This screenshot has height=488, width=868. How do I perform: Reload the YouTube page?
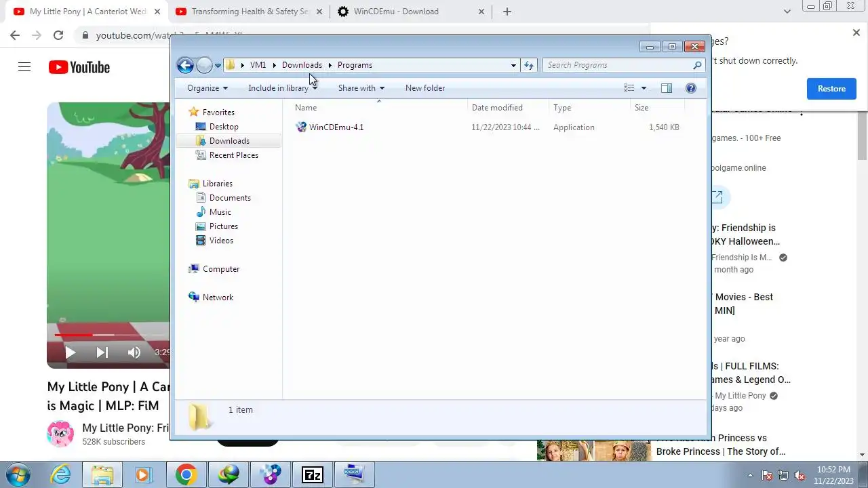tap(58, 35)
